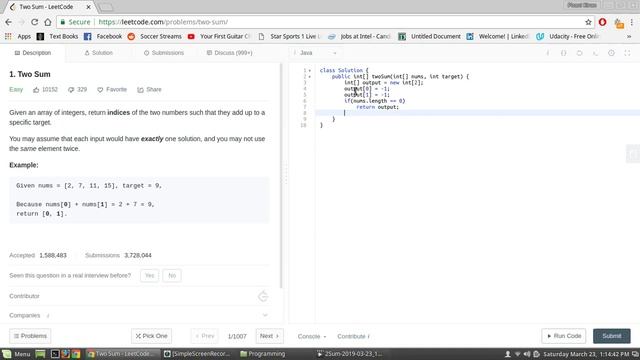Click the Contributor row icon
This screenshot has width=640, height=360.
(x=263, y=296)
